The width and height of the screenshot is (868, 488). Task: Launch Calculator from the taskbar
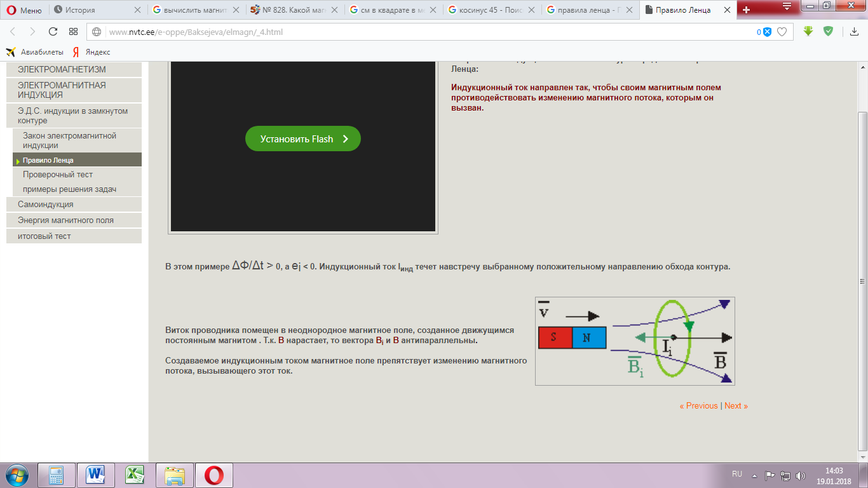point(57,475)
